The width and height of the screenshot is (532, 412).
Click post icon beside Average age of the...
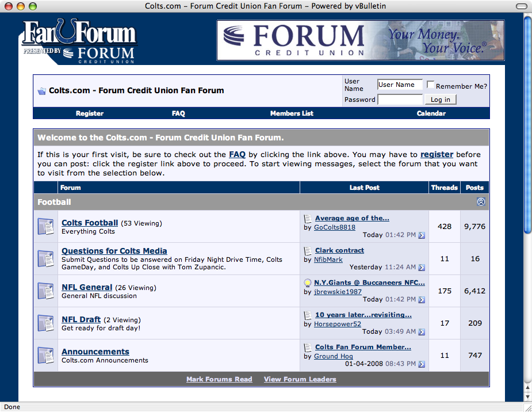point(308,219)
